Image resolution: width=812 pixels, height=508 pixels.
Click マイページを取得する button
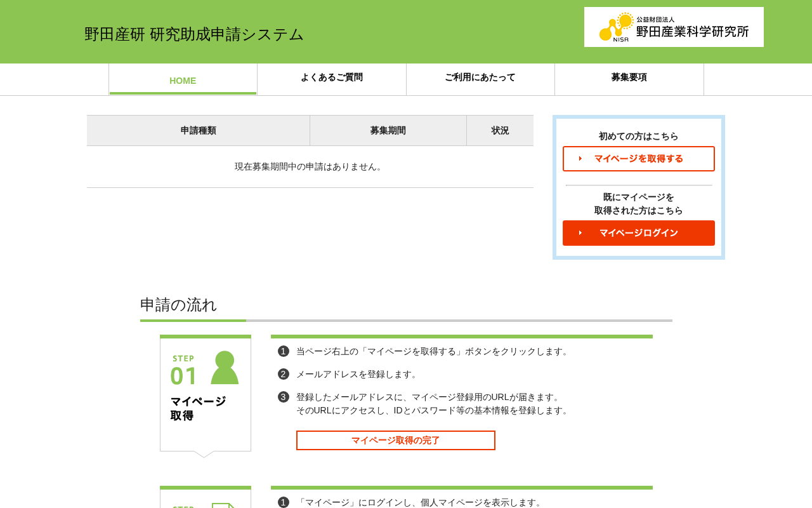point(639,159)
